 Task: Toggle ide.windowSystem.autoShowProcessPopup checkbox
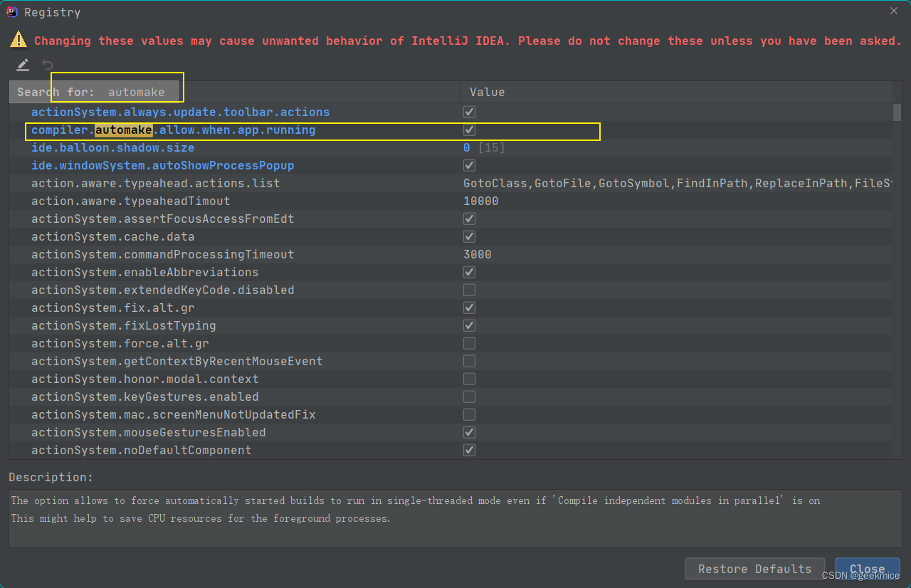pyautogui.click(x=469, y=165)
